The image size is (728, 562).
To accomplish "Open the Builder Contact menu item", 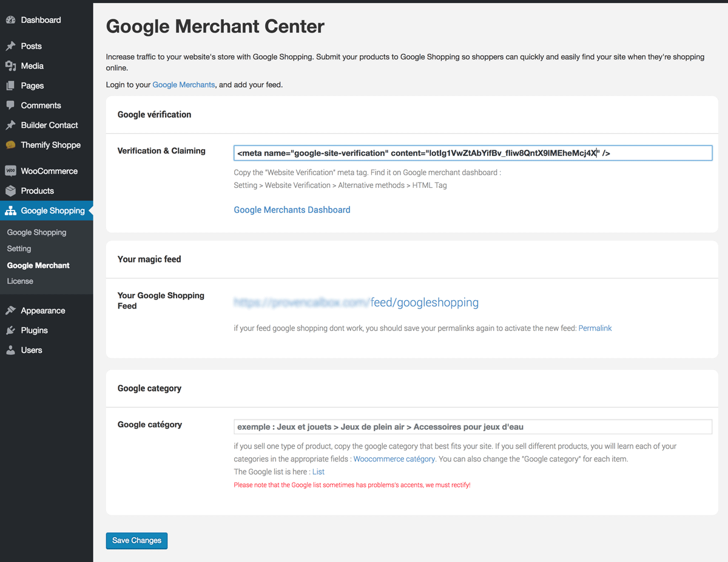I will 49,125.
